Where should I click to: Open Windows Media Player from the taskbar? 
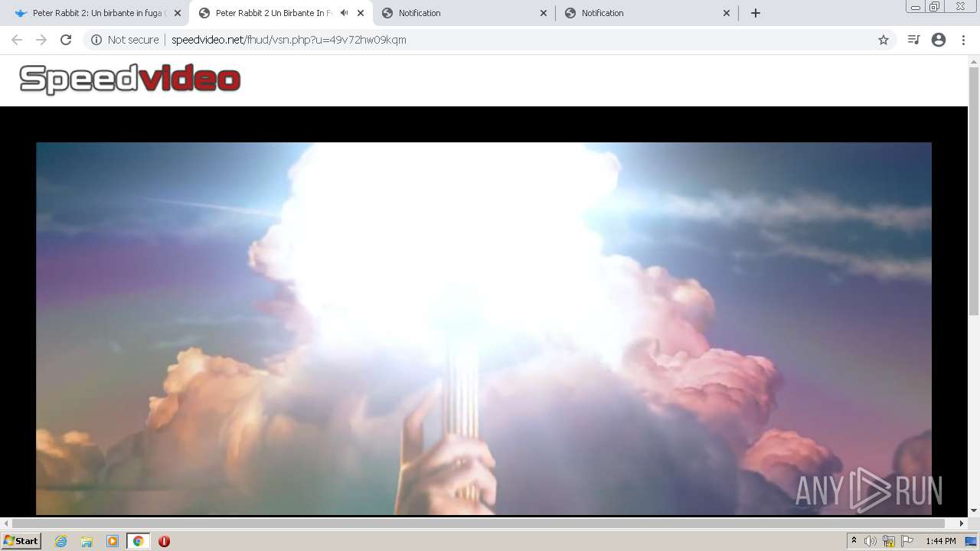[113, 541]
